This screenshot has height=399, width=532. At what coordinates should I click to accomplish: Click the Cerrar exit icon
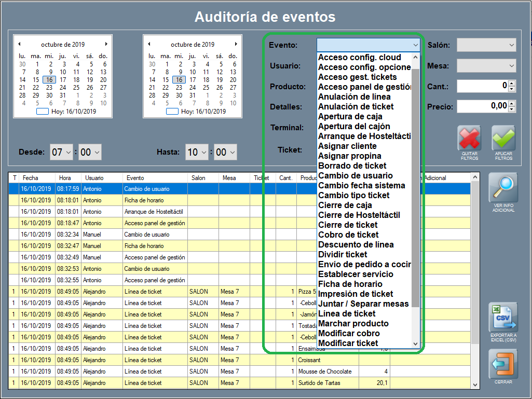[x=503, y=364]
